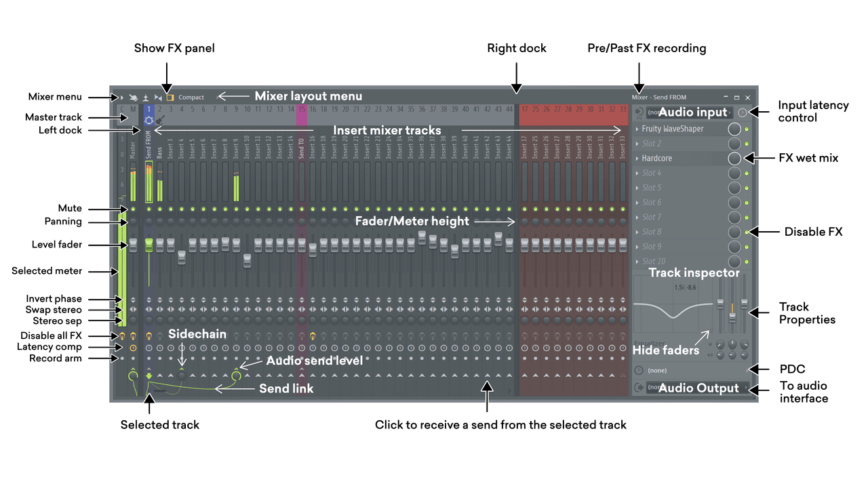Image resolution: width=868 pixels, height=488 pixels.
Task: Click the Invert phase icon on Master
Action: click(133, 299)
